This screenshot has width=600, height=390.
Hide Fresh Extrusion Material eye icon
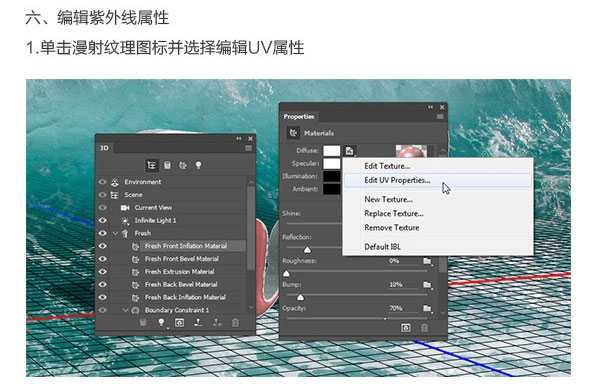point(103,272)
